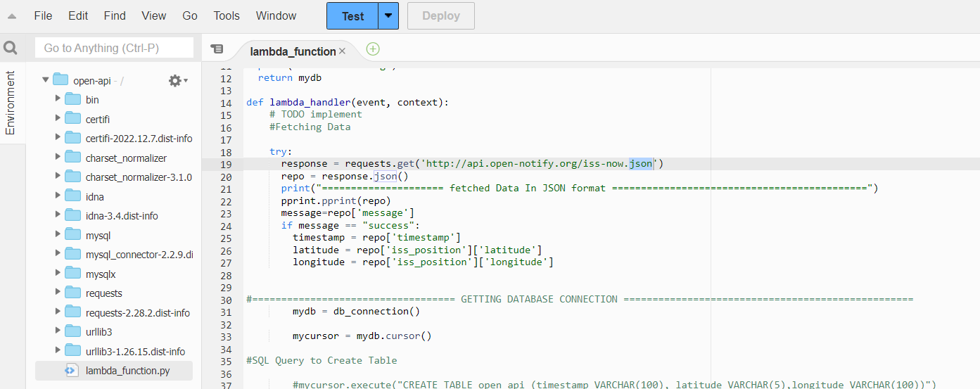Expand the urllib3 folder
The width and height of the screenshot is (980, 389).
tap(58, 331)
